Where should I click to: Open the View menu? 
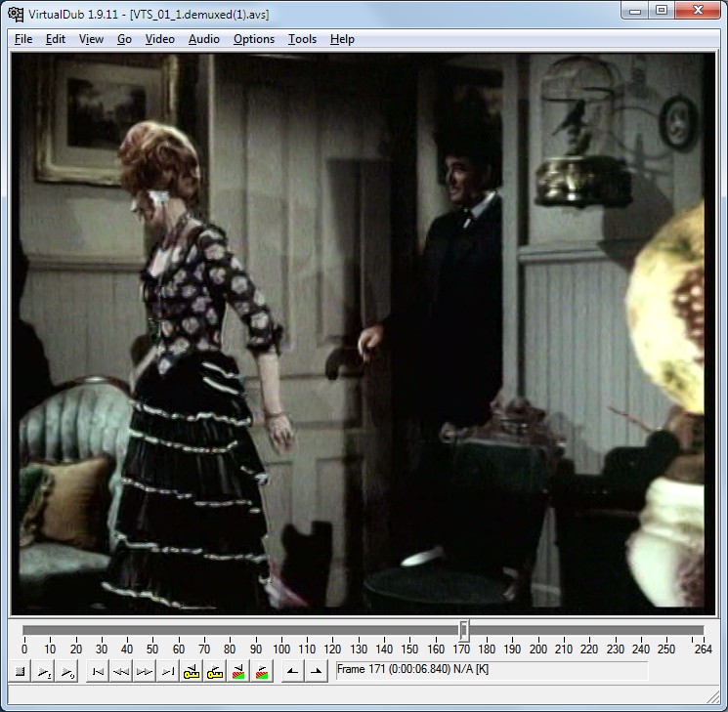91,39
